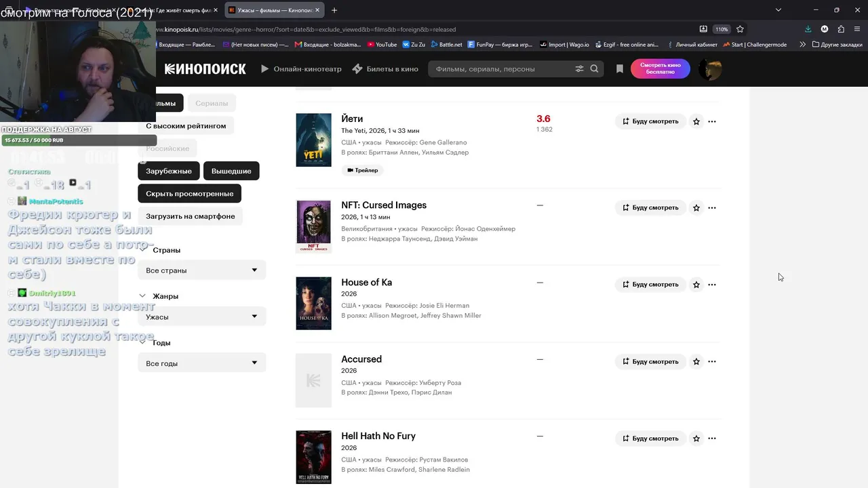The width and height of the screenshot is (868, 488).
Task: Open the FunPay bookmark
Action: tap(500, 45)
